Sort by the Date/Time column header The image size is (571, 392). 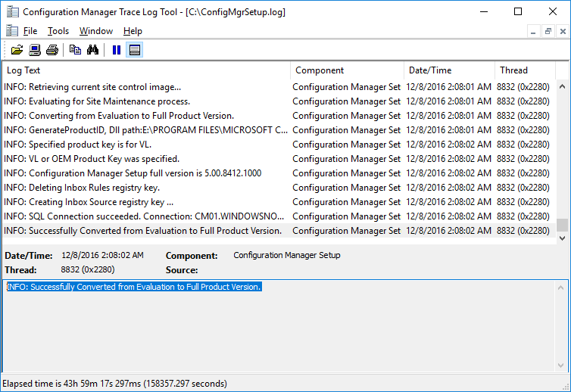[449, 70]
